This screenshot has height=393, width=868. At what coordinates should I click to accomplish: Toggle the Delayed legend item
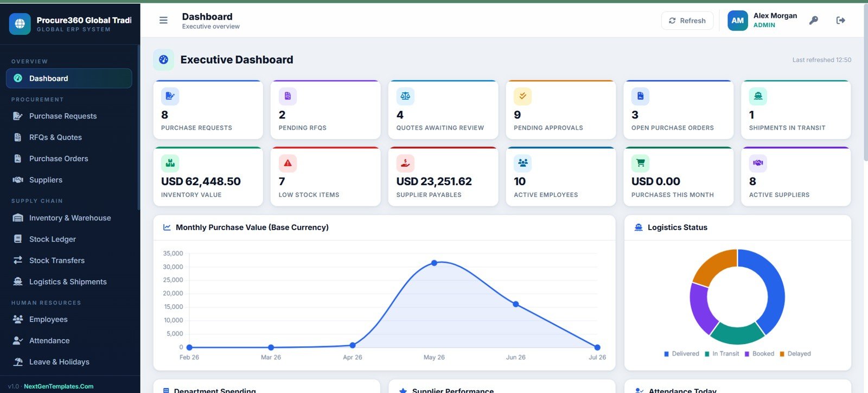(795, 354)
